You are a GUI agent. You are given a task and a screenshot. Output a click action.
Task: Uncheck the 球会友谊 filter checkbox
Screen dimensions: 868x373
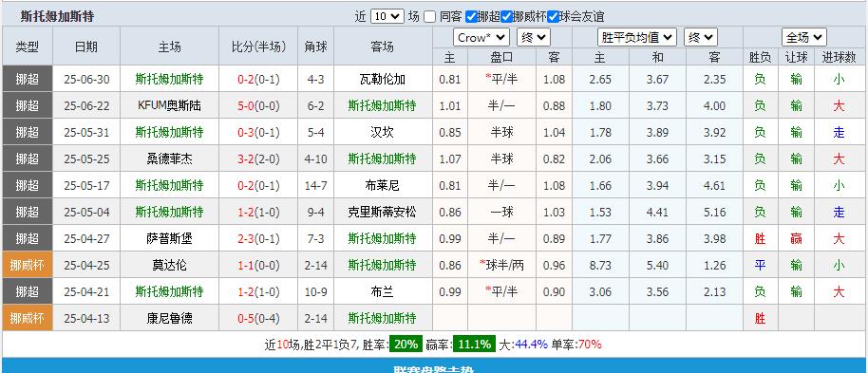click(x=553, y=16)
